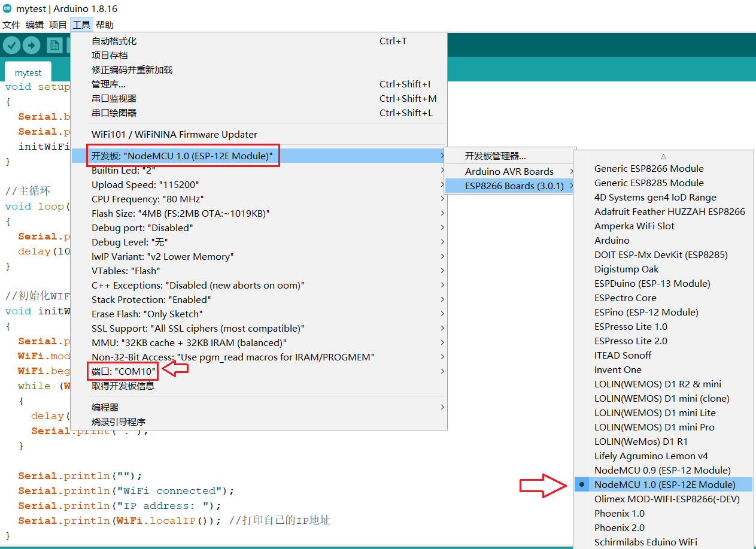Viewport: 756px width, 549px height.
Task: Launch 串口绘图器 from the menu
Action: coord(259,113)
